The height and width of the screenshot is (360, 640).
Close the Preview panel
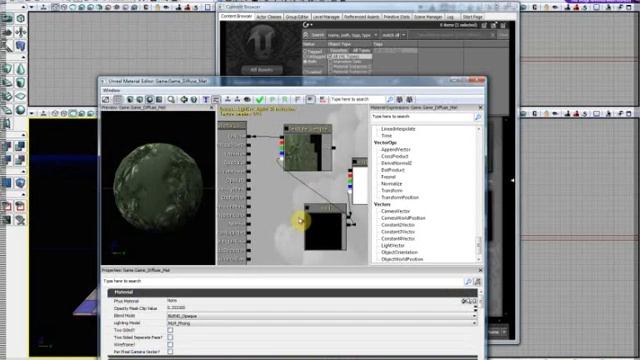click(211, 108)
